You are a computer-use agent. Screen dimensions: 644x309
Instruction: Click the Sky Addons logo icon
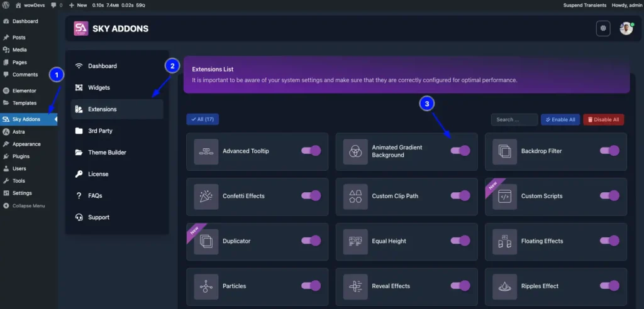click(x=81, y=28)
